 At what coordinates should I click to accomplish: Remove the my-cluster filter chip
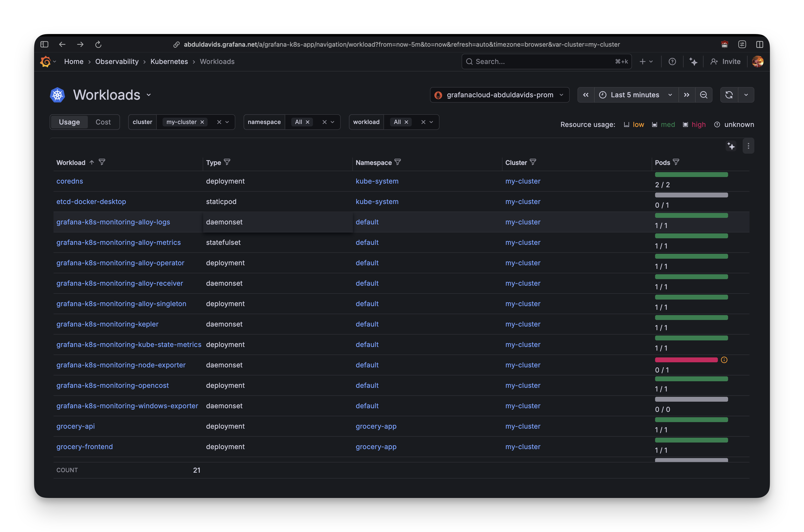point(202,122)
